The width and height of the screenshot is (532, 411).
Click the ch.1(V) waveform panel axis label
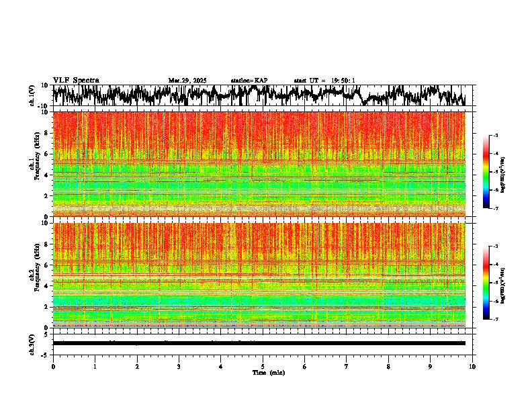(32, 95)
